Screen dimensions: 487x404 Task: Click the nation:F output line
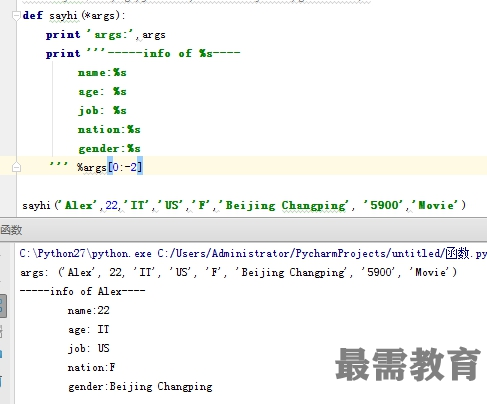[x=91, y=367]
